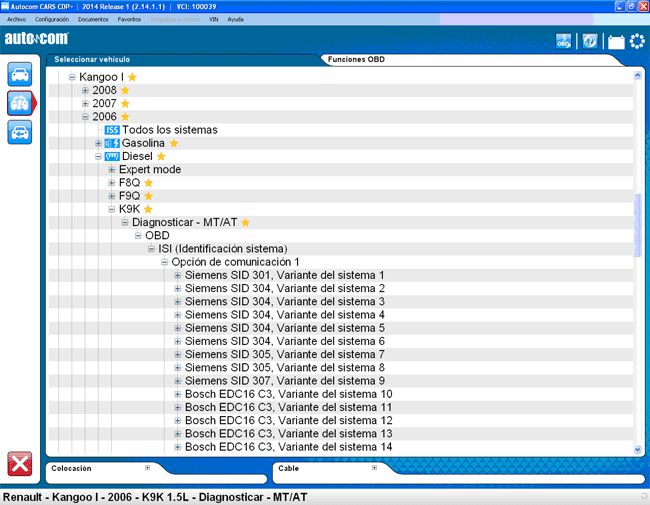650x505 pixels.
Task: Click the autocom logo
Action: [x=36, y=38]
